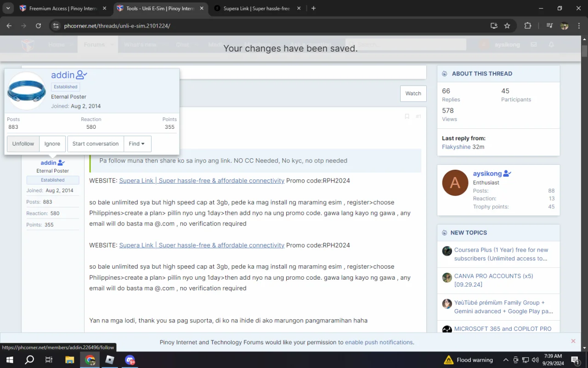Open the Chrome three-dot menu
The width and height of the screenshot is (588, 368).
[x=579, y=26]
